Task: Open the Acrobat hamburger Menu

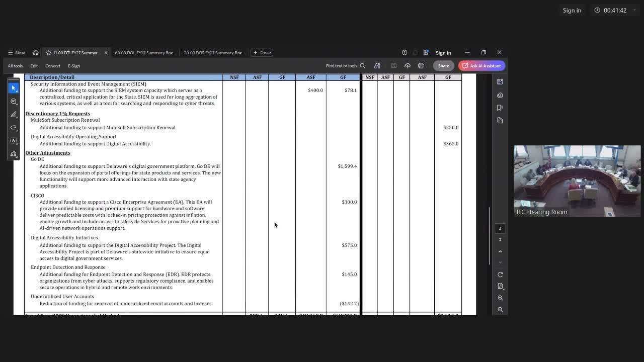Action: tap(16, 52)
